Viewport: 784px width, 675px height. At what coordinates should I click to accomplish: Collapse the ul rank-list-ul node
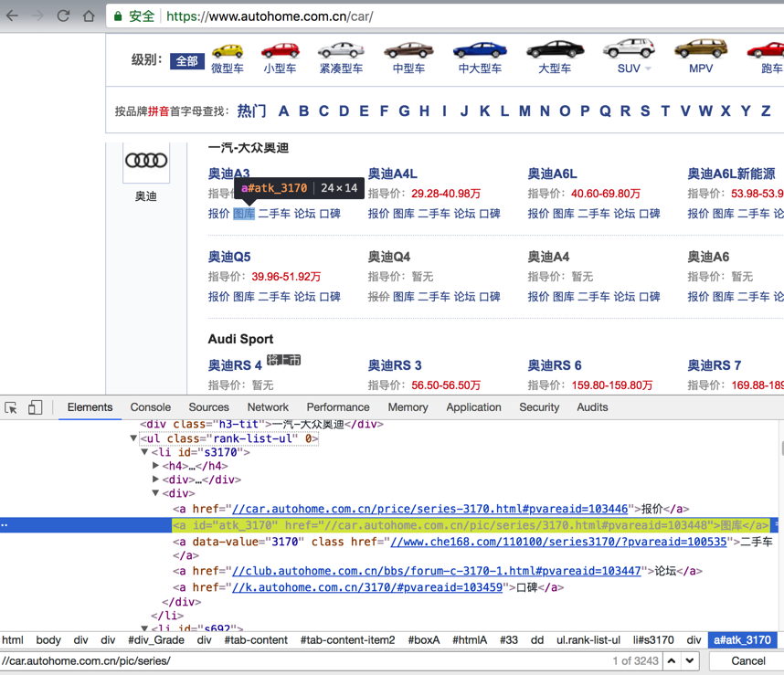click(x=133, y=438)
